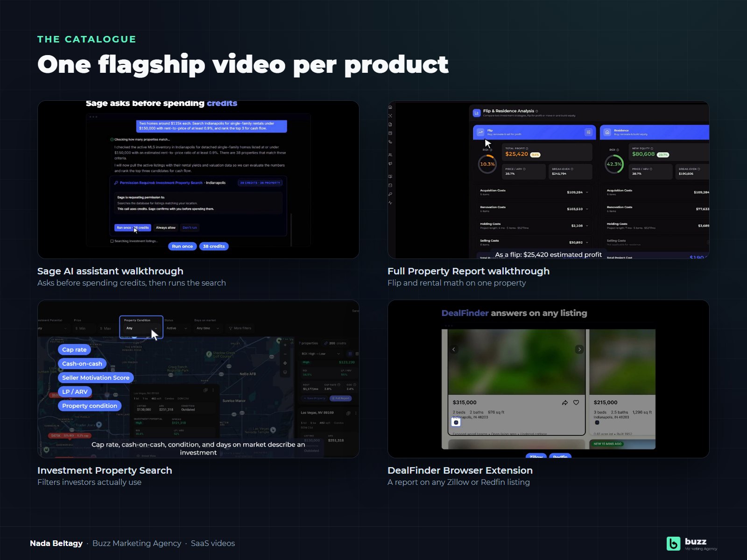Click the megaphone icon in the Property Report sidebar

[x=390, y=163]
